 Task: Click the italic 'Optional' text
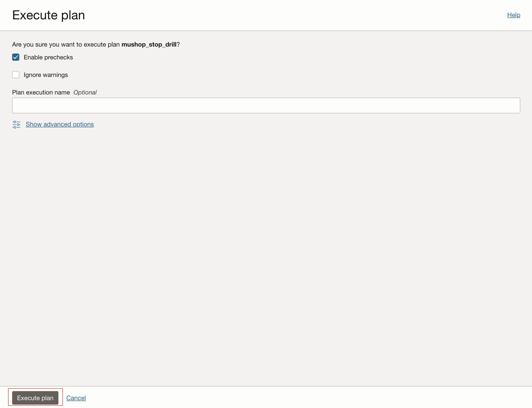pyautogui.click(x=85, y=92)
